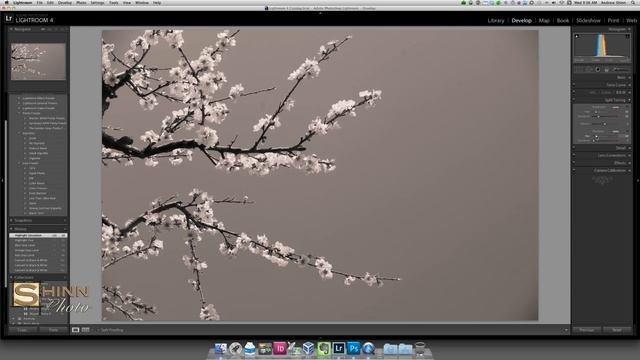Screen dimensions: 640x360
Task: Hide the right panel group arrow
Action: (x=638, y=180)
